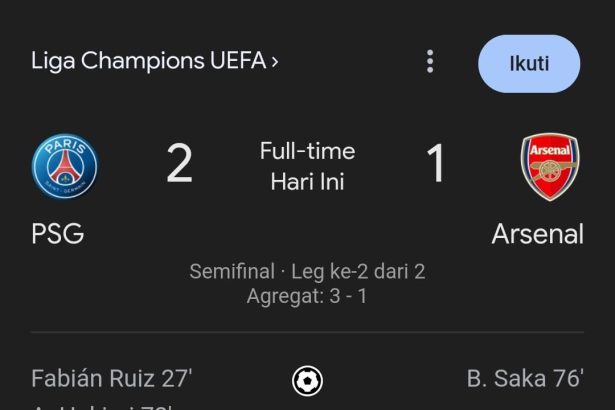Open the Semifinal Leg ke-2 dari 2 info
The image size is (615, 410).
click(x=308, y=272)
